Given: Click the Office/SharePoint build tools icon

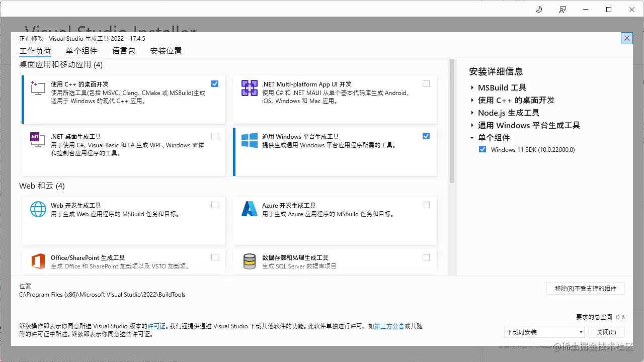Looking at the screenshot, I should (x=38, y=261).
